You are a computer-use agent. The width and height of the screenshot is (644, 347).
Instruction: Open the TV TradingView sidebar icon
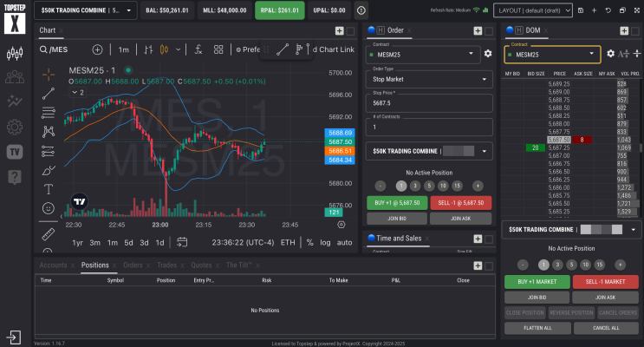point(15,152)
